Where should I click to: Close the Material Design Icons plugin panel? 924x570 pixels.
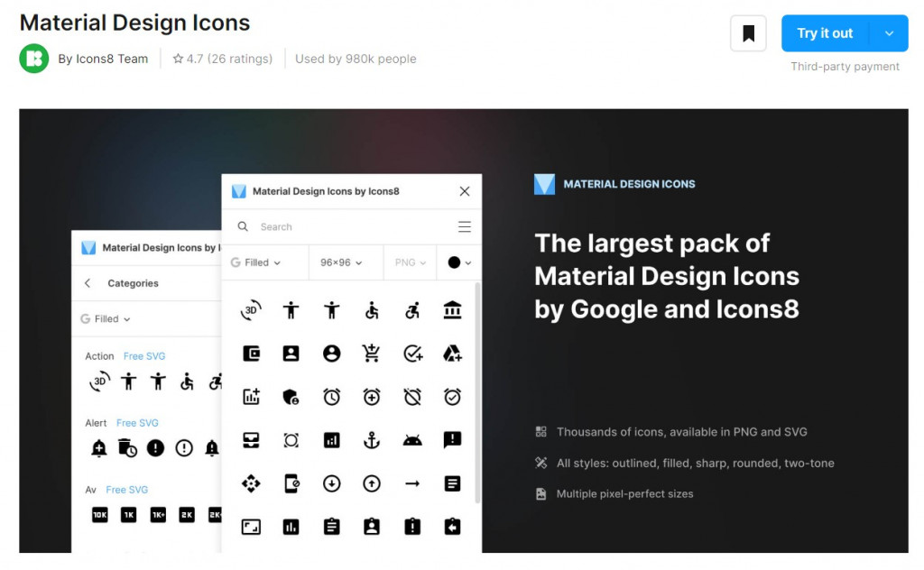[465, 191]
